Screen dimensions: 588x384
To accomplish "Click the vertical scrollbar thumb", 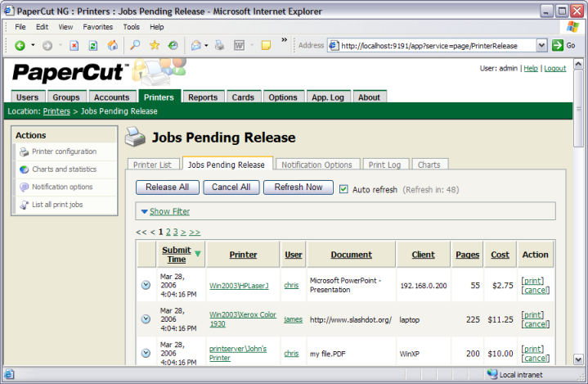I will pyautogui.click(x=578, y=109).
